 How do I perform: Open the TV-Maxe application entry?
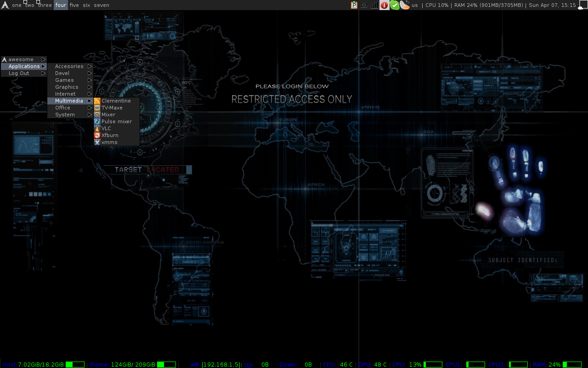click(x=112, y=108)
